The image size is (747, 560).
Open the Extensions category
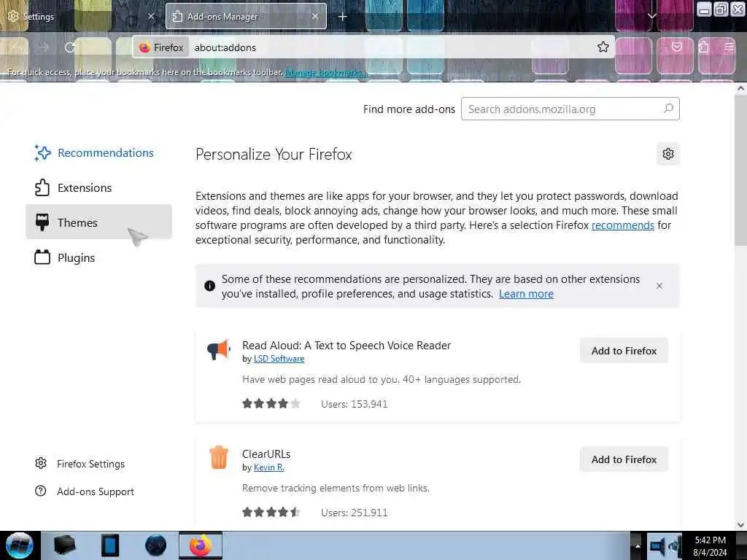coord(98,187)
